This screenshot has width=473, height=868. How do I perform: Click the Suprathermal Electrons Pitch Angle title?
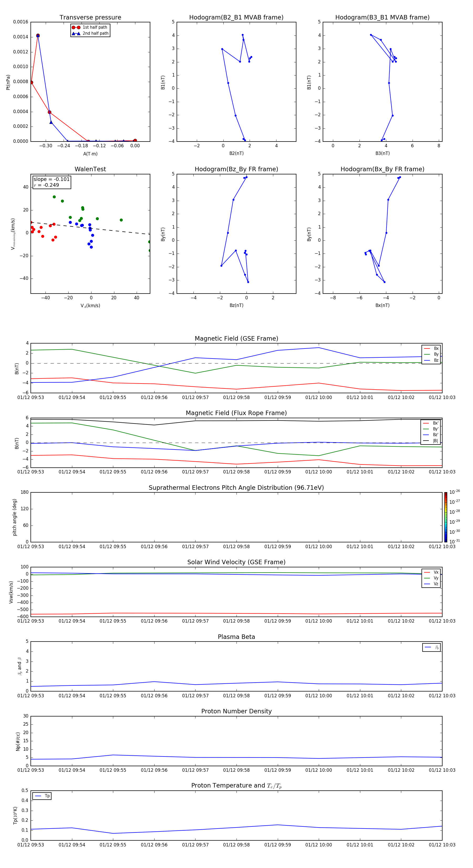tap(236, 488)
